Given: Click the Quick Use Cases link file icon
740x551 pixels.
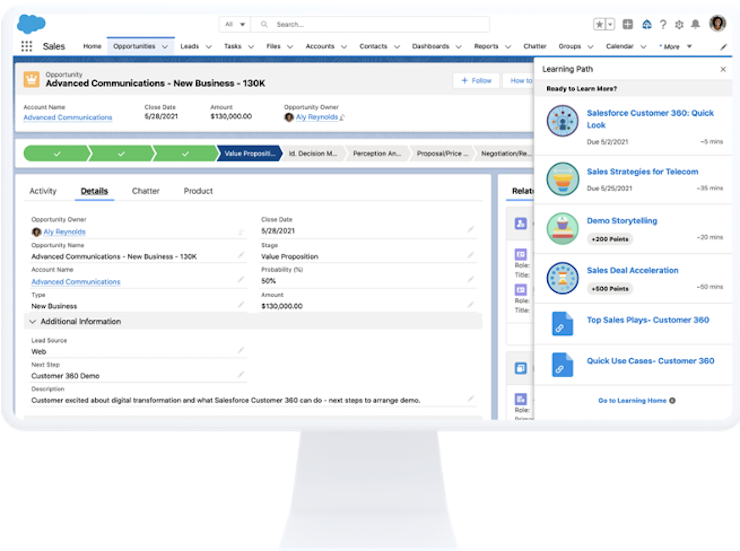Looking at the screenshot, I should pyautogui.click(x=563, y=365).
